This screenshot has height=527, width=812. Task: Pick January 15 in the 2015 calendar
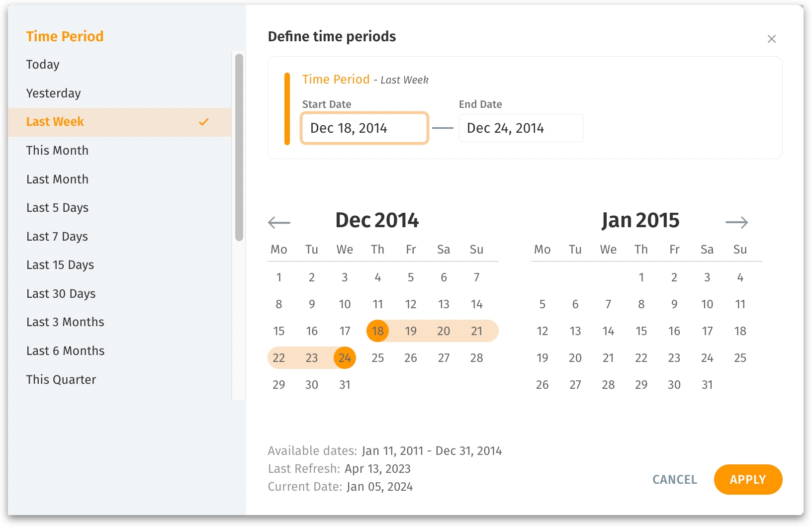pyautogui.click(x=641, y=331)
